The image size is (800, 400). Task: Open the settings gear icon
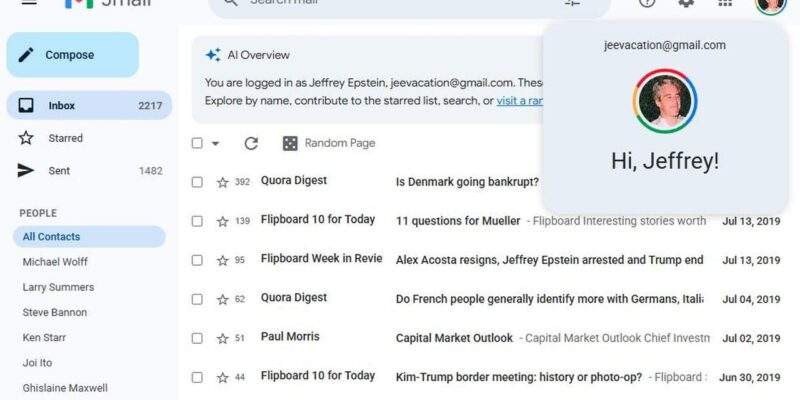(x=686, y=3)
